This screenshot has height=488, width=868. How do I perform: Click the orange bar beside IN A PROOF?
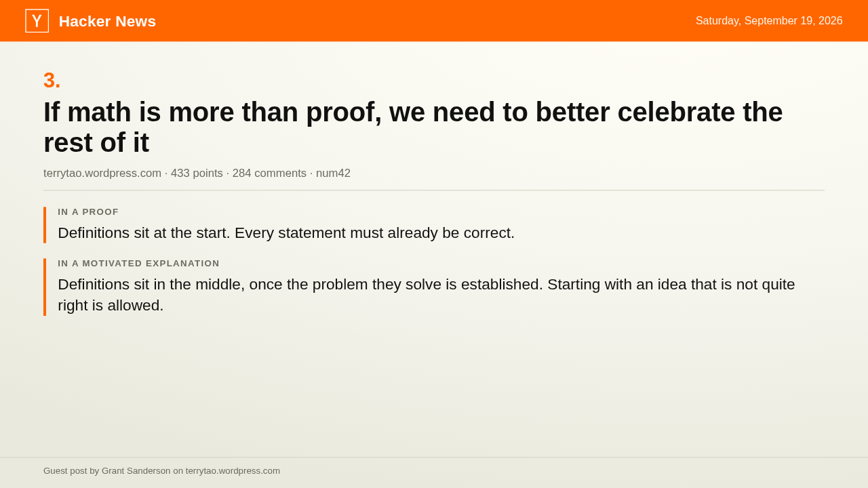45,225
